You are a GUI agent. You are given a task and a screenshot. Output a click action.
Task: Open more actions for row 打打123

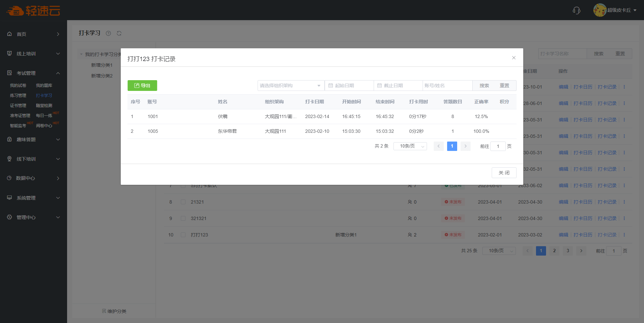[x=624, y=235]
